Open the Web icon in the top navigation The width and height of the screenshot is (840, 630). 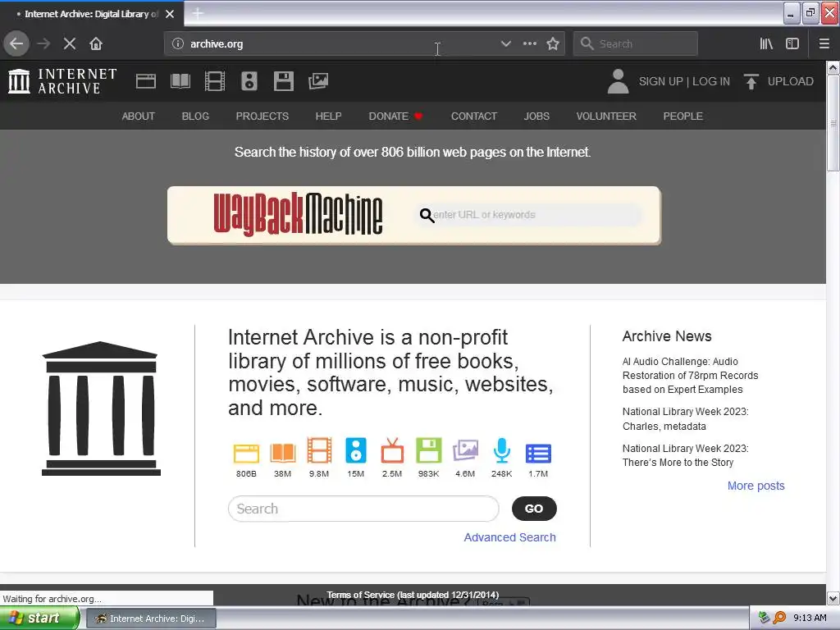(x=146, y=81)
